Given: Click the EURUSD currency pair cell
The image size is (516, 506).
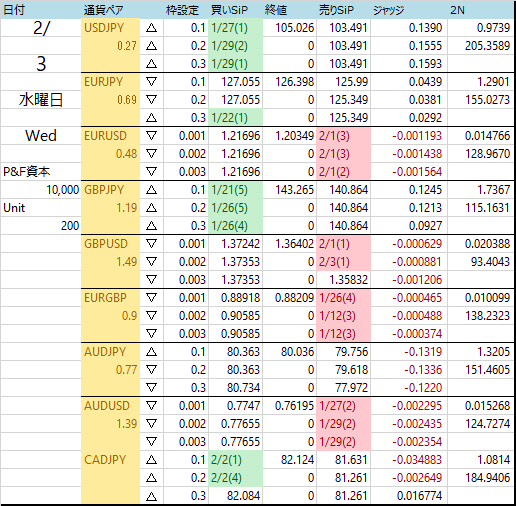Looking at the screenshot, I should click(110, 136).
